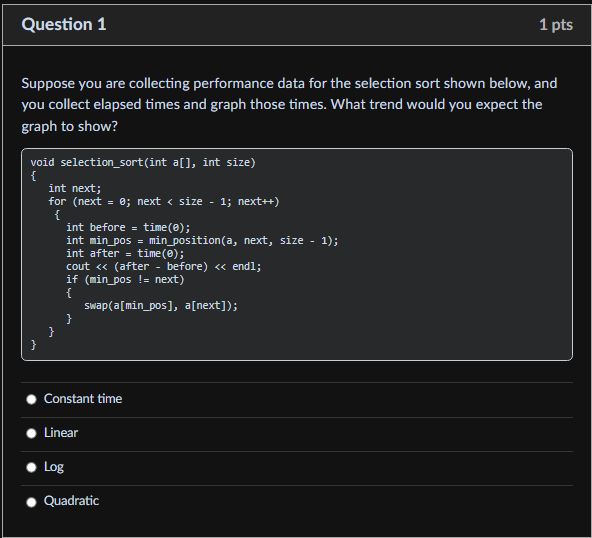Click the "Quadratic" answer label text
Screen dimensions: 592x538
coord(71,501)
